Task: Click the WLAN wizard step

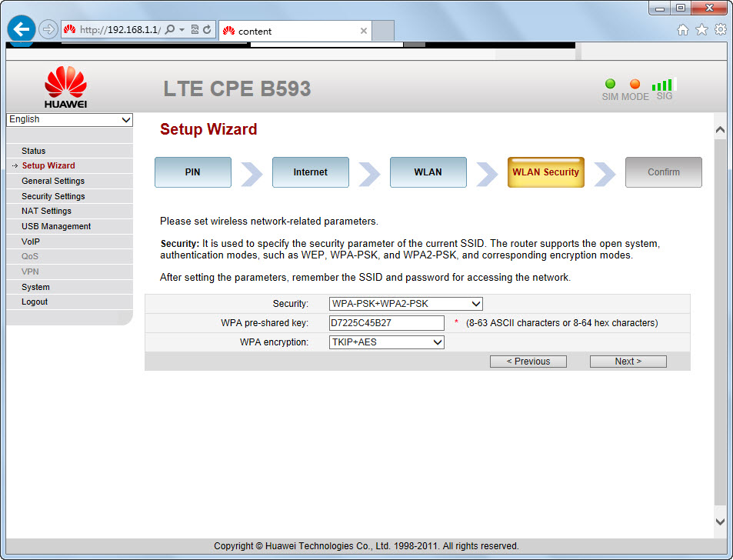Action: click(x=428, y=172)
